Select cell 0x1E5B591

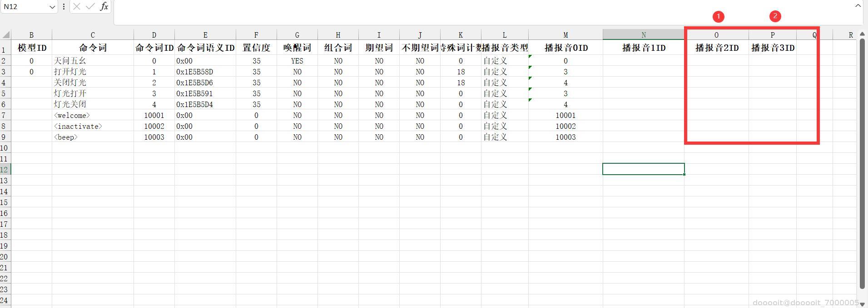pos(205,93)
